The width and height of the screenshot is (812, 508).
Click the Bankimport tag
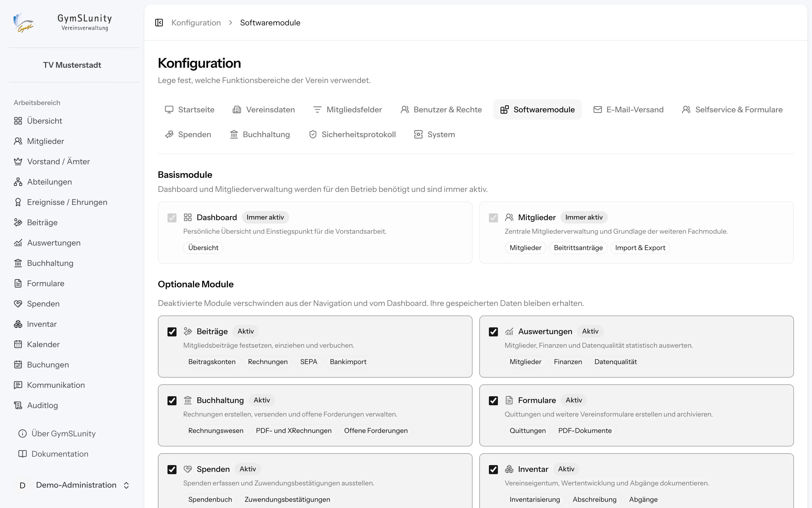pos(348,362)
